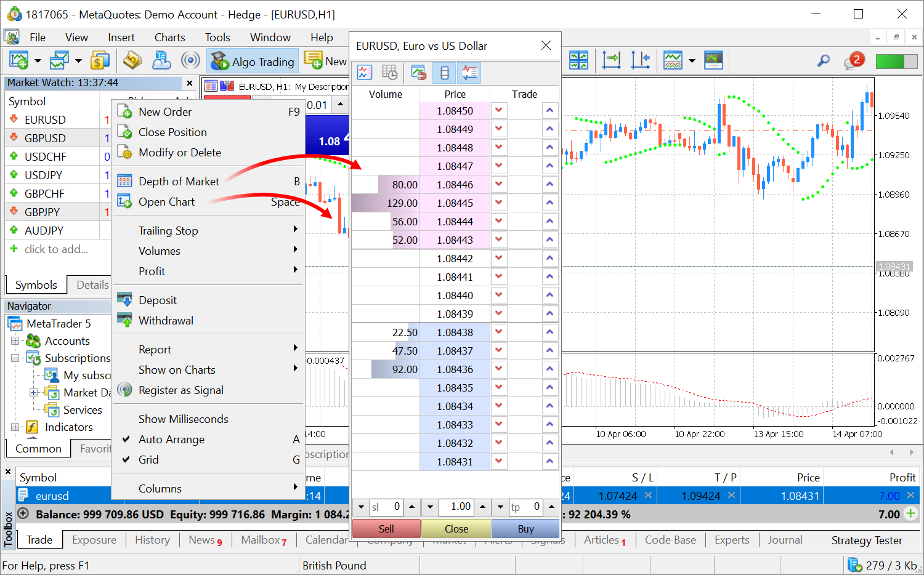
Task: Open the search magnifier icon
Action: point(823,61)
